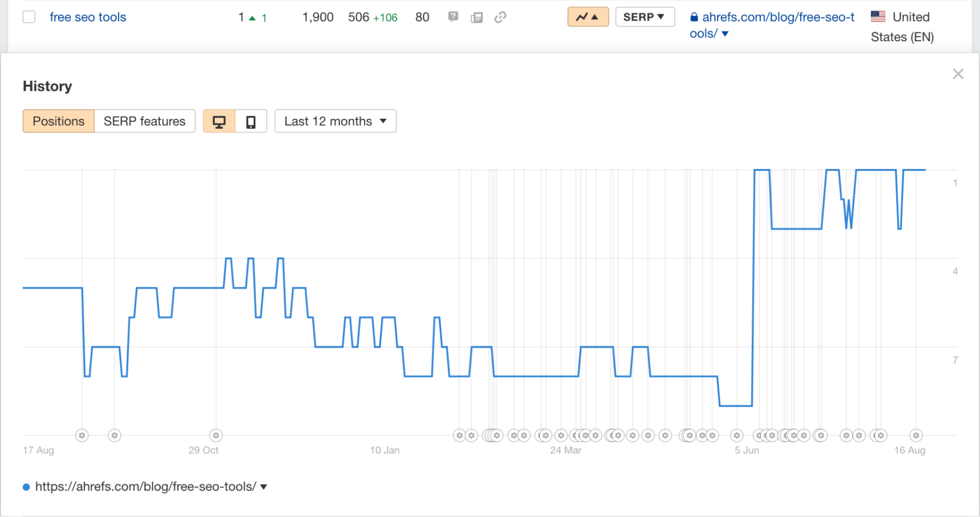
Task: Open the free seo tools keyword link
Action: [x=87, y=17]
